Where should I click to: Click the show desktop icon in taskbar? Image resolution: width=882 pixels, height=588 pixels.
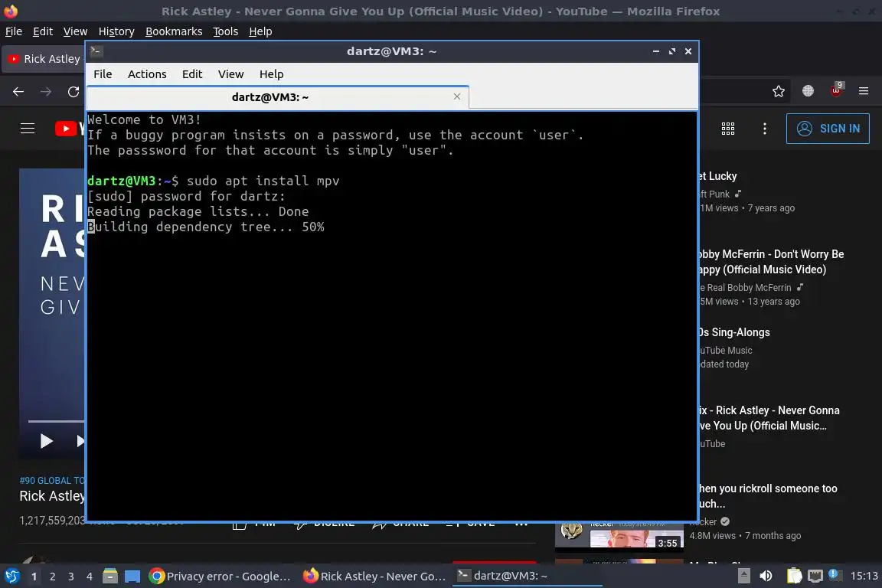[132, 577]
